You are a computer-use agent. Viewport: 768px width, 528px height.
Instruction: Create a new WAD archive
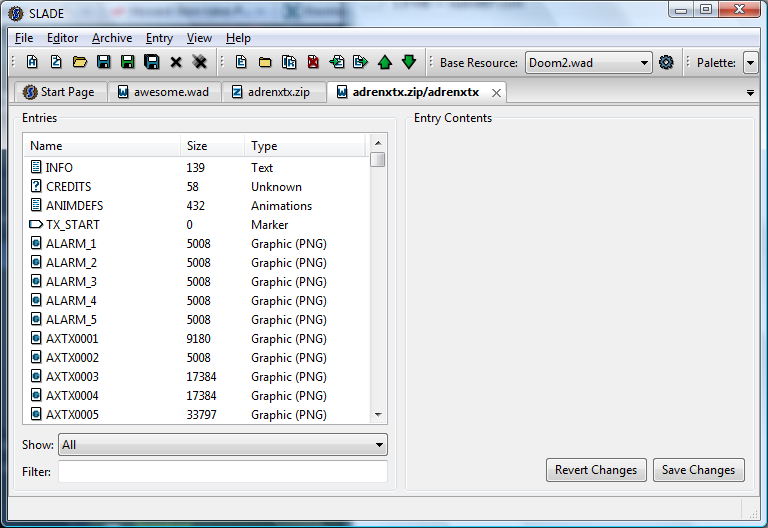(32, 62)
